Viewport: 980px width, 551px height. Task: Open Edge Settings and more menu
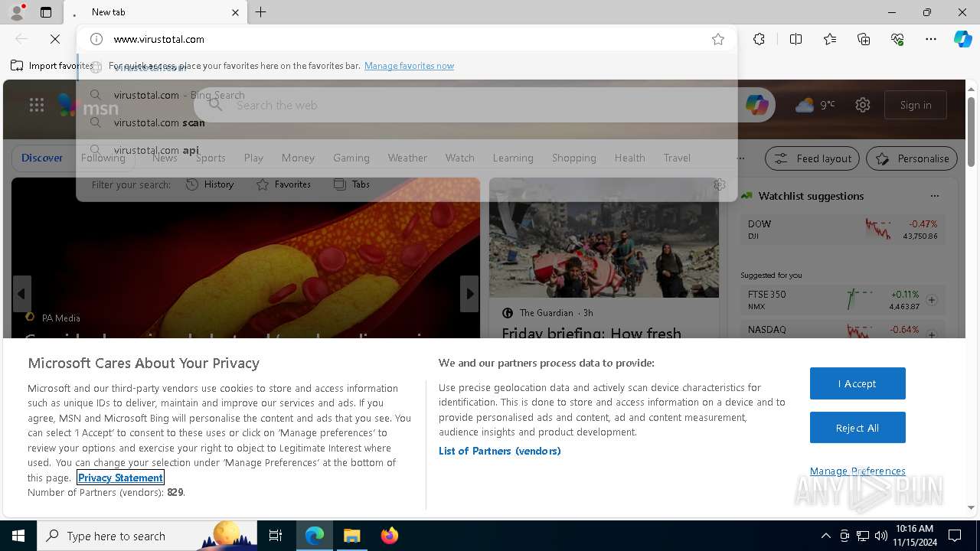pos(931,39)
